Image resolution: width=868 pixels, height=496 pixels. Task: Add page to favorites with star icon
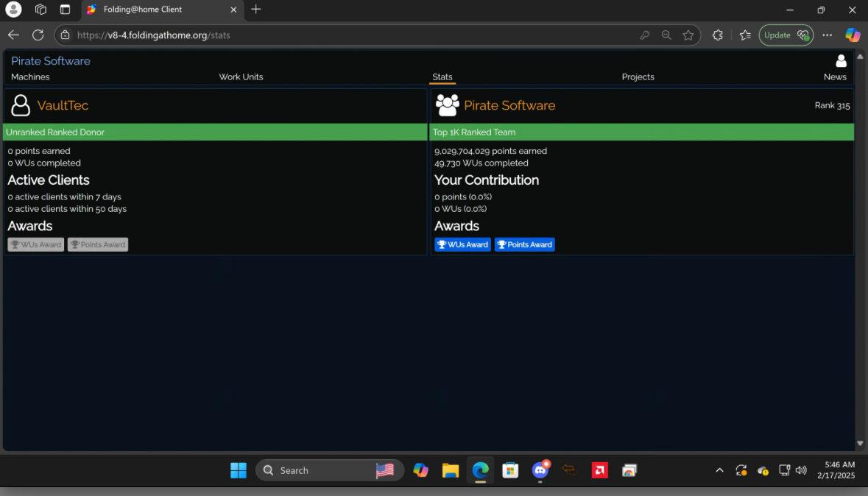pyautogui.click(x=688, y=35)
